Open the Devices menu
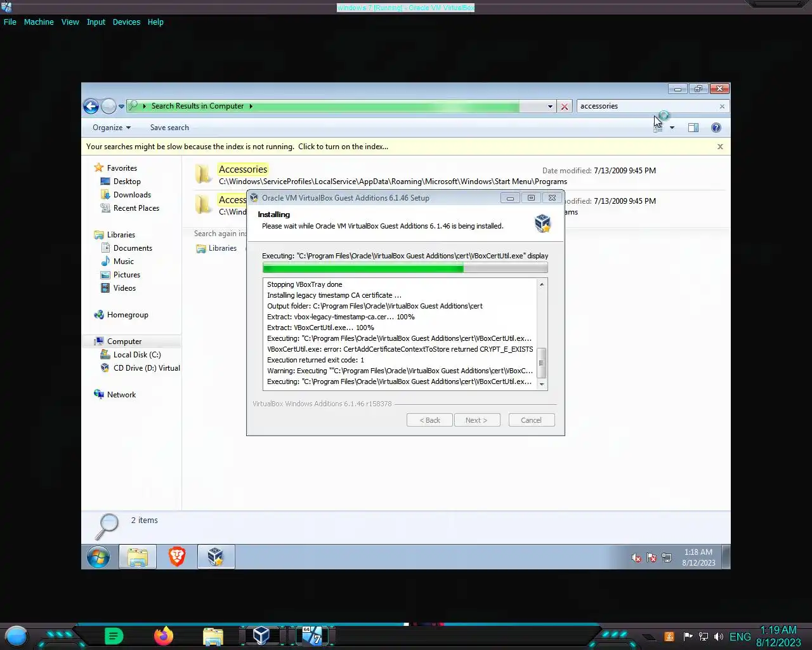The height and width of the screenshot is (650, 812). tap(126, 22)
